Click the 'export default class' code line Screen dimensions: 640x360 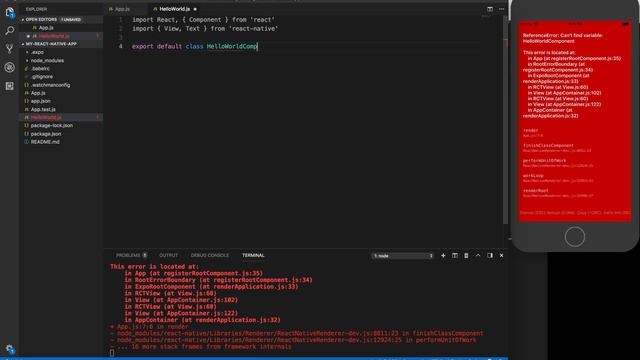pos(194,46)
